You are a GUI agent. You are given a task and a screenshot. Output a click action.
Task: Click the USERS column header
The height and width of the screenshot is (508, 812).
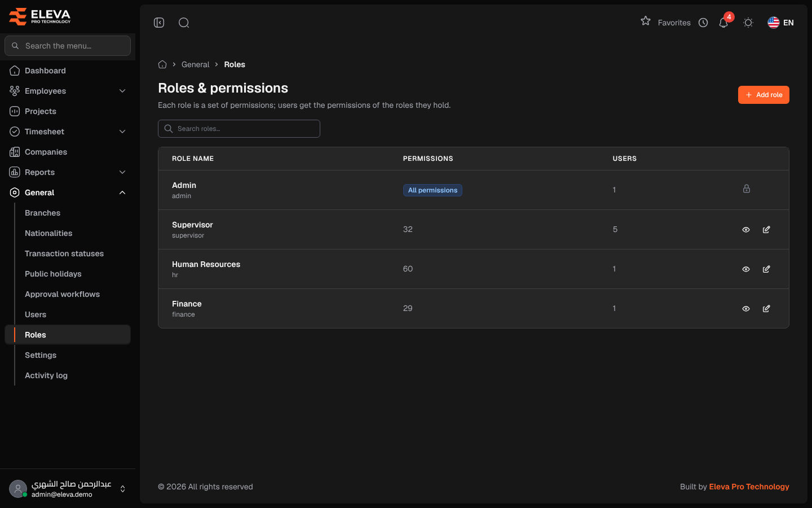coord(625,159)
